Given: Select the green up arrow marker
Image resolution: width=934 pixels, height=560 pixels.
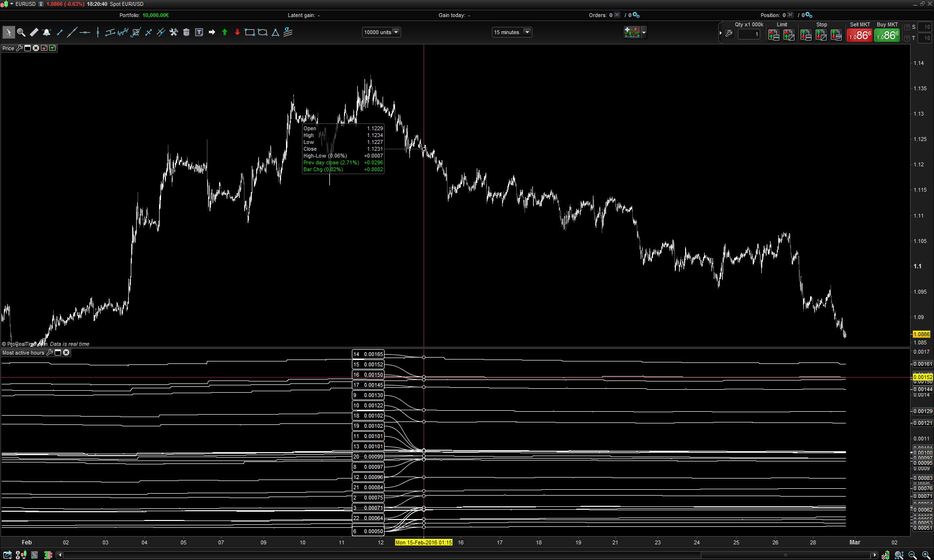Looking at the screenshot, I should click(x=224, y=32).
